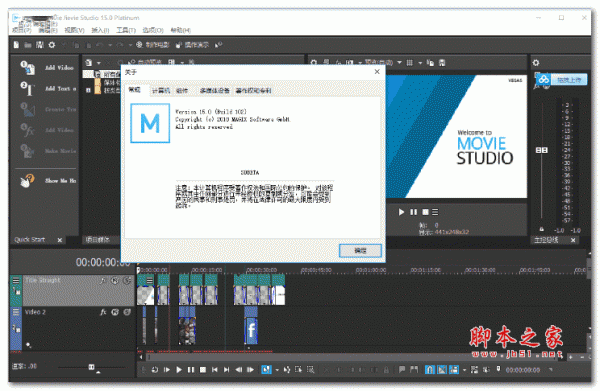Click the blue cloud upload button

tap(561, 80)
